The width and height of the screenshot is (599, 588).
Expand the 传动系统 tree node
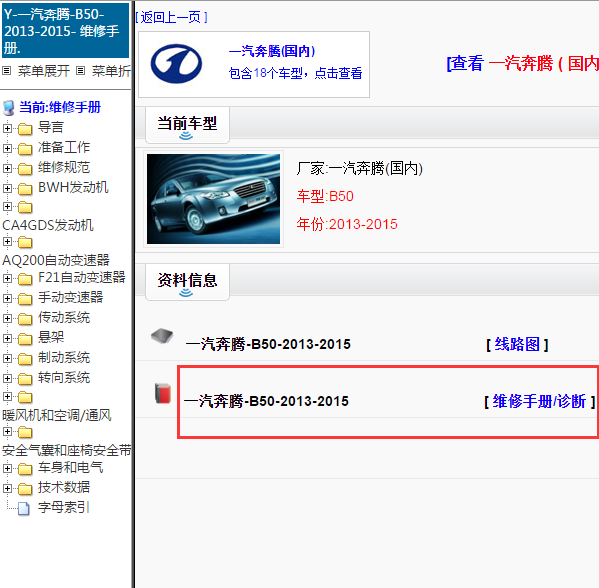7,318
